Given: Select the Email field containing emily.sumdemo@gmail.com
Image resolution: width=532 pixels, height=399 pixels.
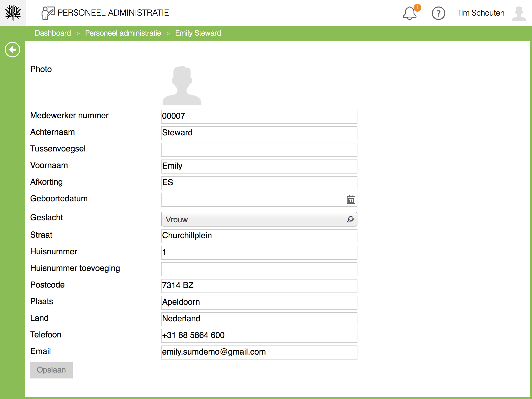Looking at the screenshot, I should pos(259,352).
